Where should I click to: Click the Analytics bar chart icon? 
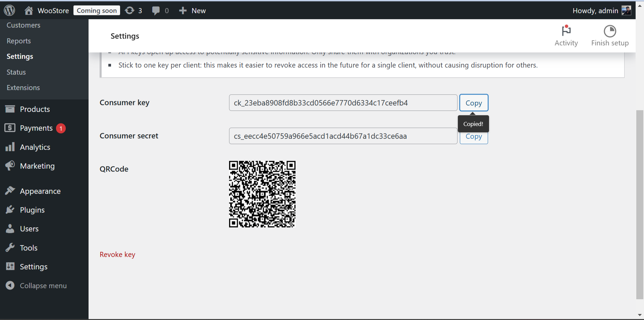tap(10, 147)
